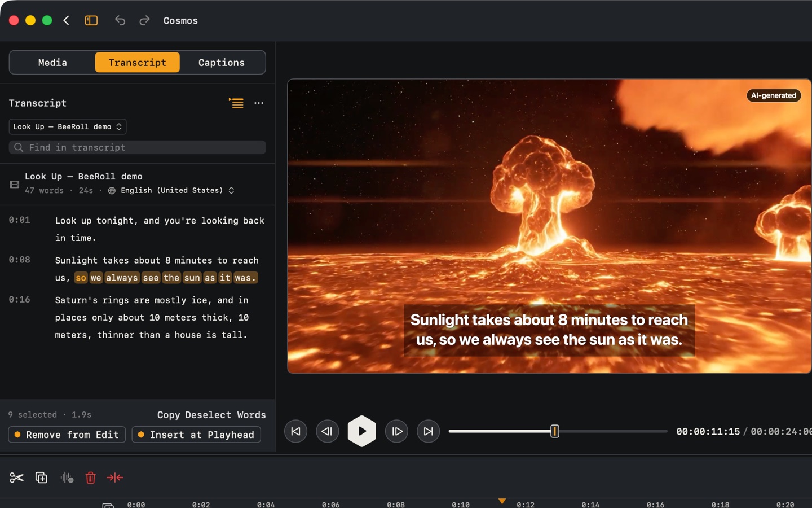This screenshot has width=812, height=508.
Task: Switch to the Captions tab
Action: click(x=222, y=63)
